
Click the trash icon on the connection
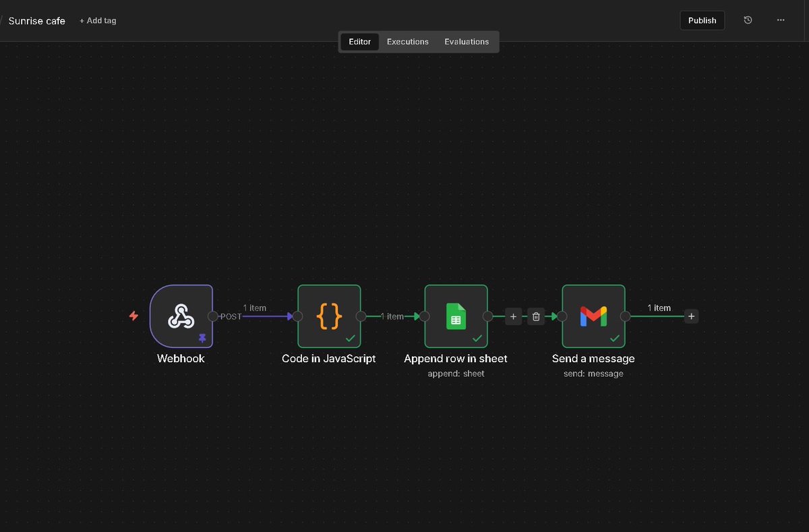[x=536, y=316]
